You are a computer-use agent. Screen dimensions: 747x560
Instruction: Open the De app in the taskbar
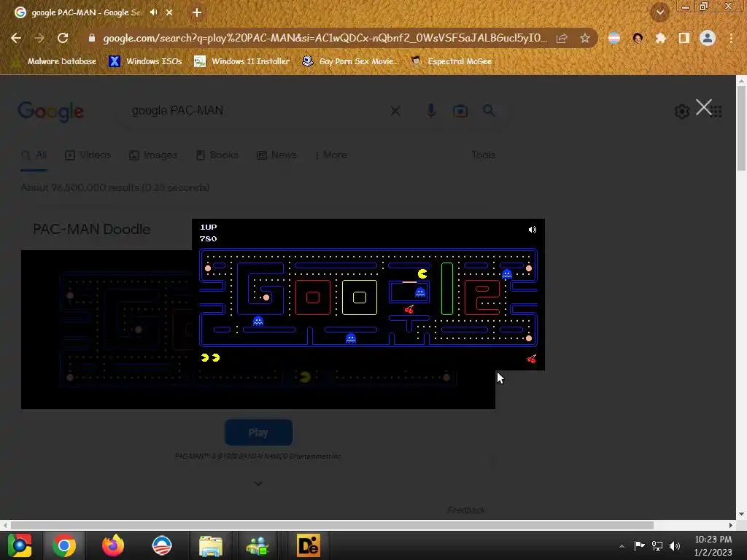click(x=308, y=545)
